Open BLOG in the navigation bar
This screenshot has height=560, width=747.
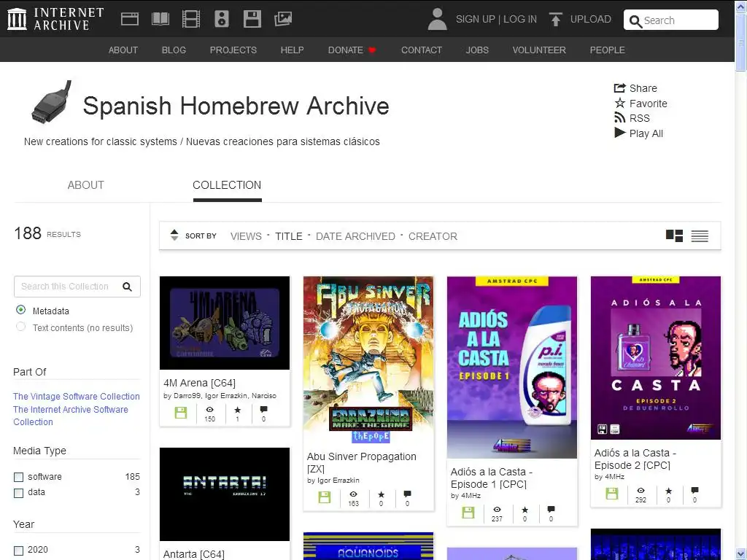point(174,50)
